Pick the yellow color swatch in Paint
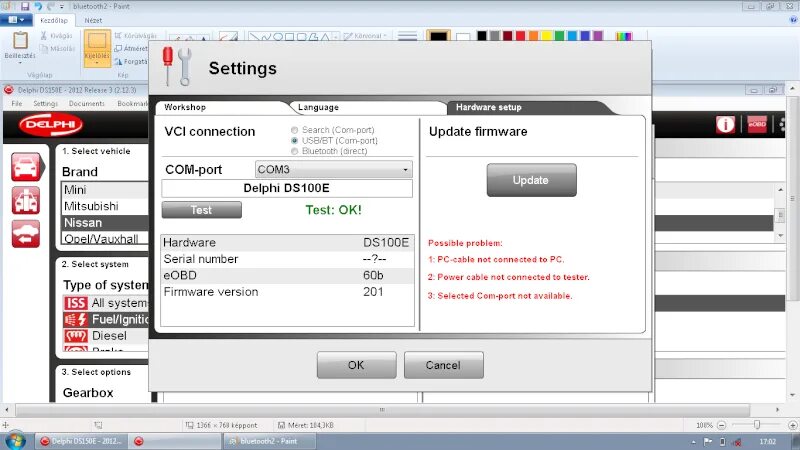 coord(546,36)
